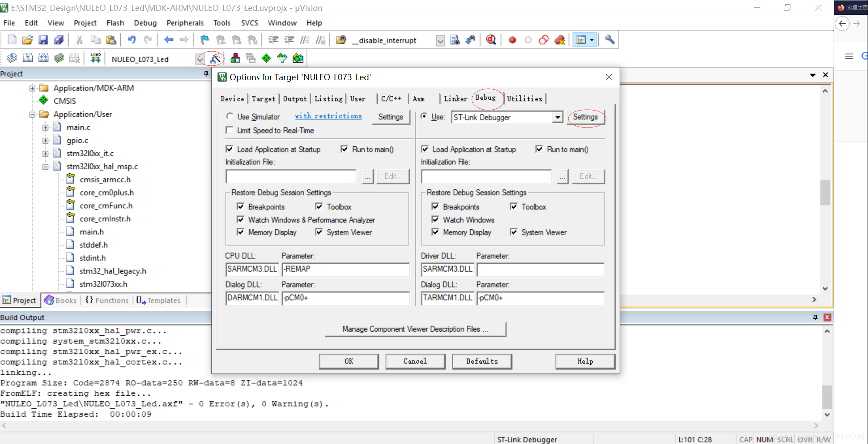The width and height of the screenshot is (868, 444).
Task: Click the editor's vertical scrollbar thumb
Action: tap(825, 192)
